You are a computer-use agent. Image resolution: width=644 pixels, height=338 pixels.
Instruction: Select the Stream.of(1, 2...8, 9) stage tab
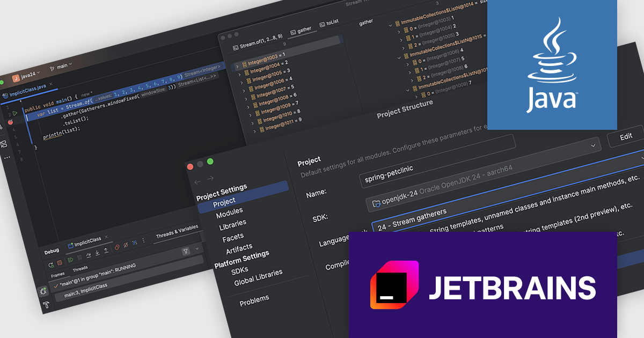click(258, 42)
